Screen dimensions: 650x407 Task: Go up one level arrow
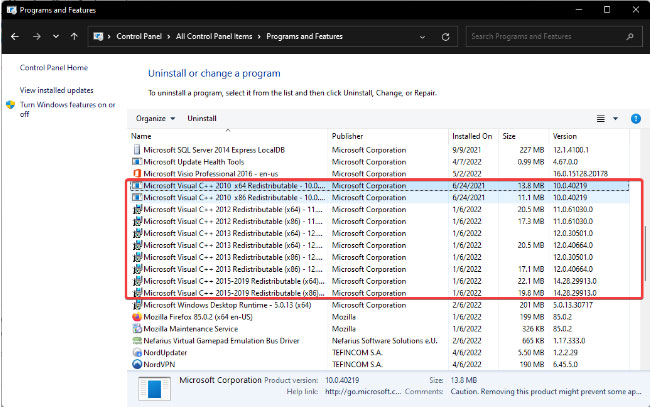click(74, 36)
